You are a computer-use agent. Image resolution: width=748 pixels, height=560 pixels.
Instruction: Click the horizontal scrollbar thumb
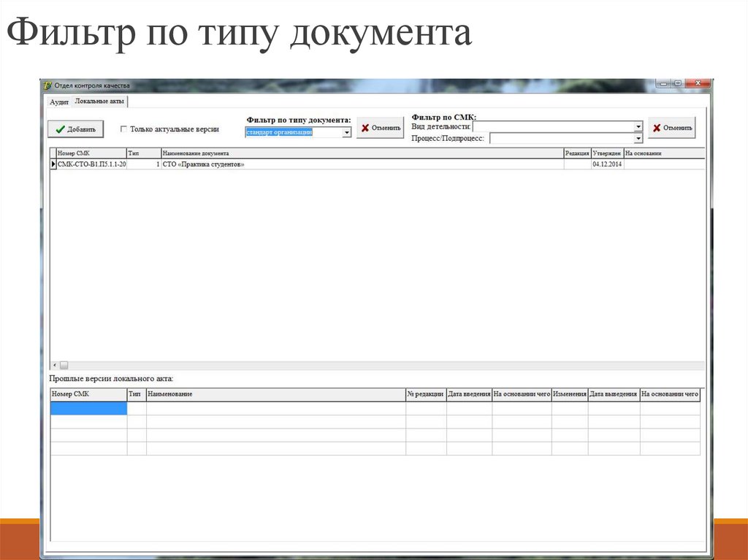(64, 365)
